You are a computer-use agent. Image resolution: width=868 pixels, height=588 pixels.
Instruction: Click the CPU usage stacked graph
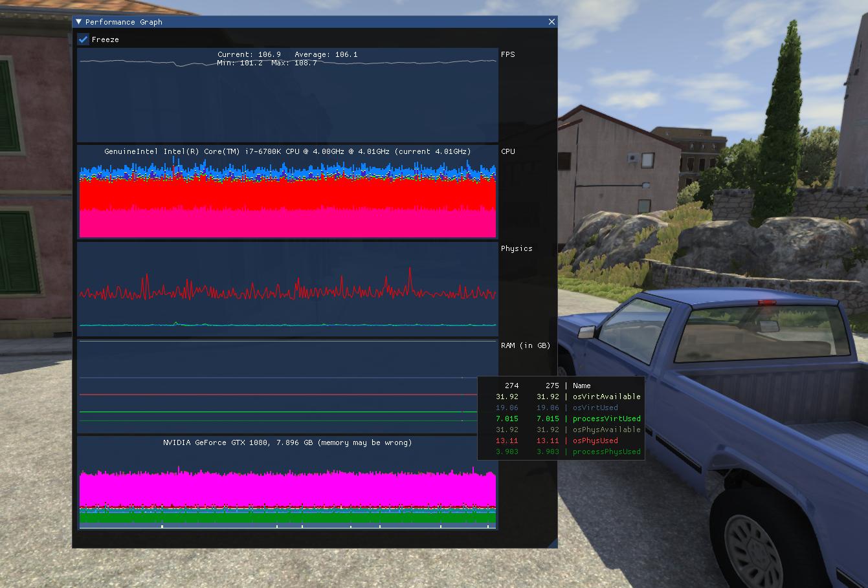pos(287,191)
